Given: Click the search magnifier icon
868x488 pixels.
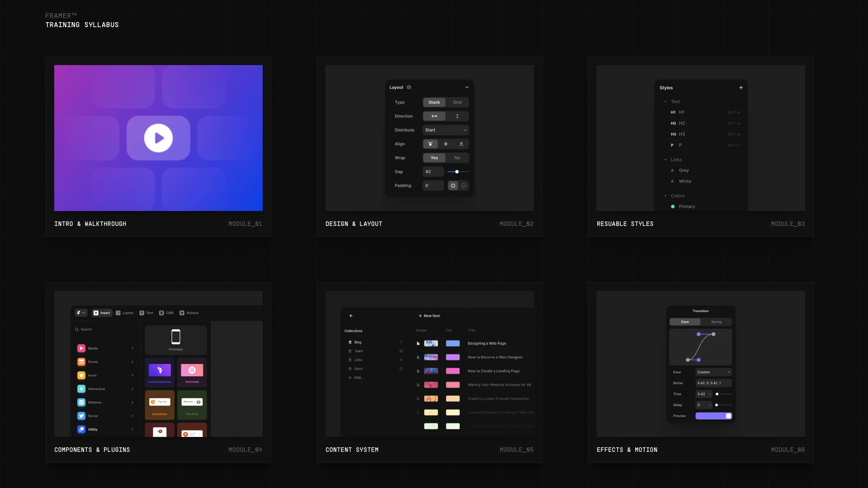Looking at the screenshot, I should click(x=77, y=329).
